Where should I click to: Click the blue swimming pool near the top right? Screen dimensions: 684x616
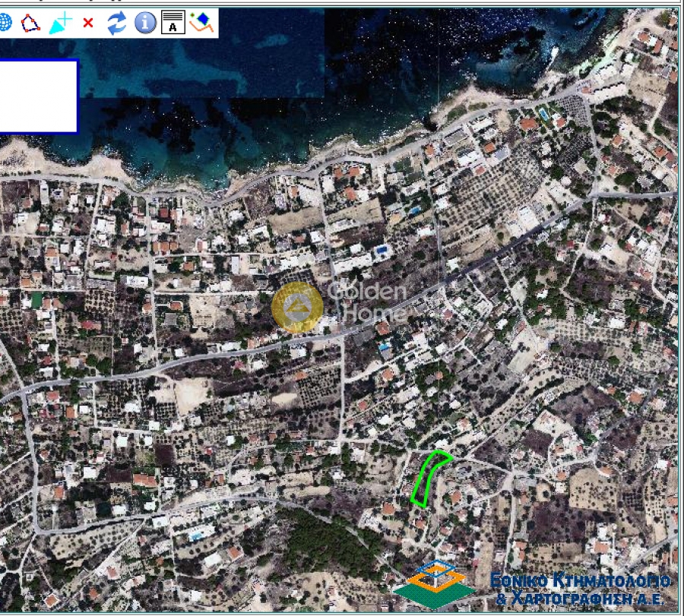543,114
